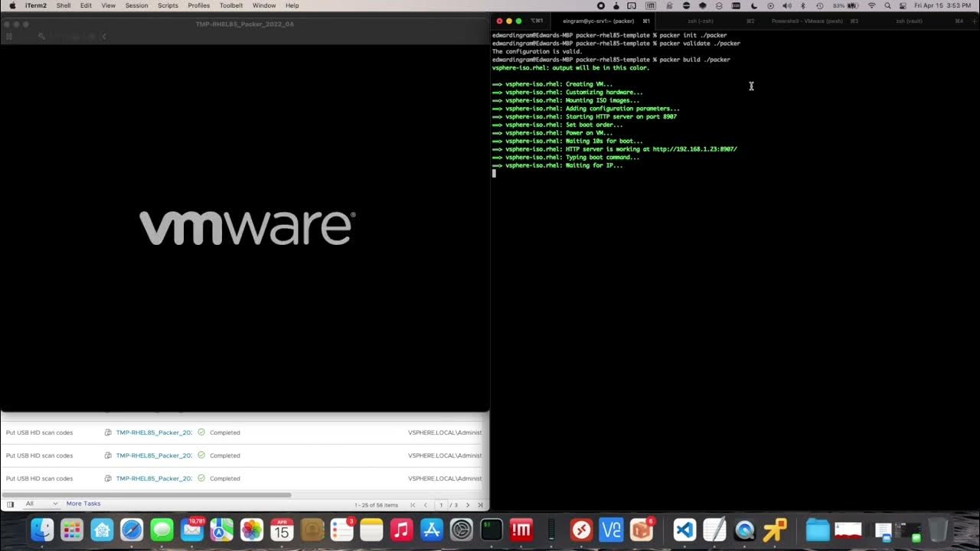Click the battery status indicator
Screen dimensions: 980x551
click(846, 5)
